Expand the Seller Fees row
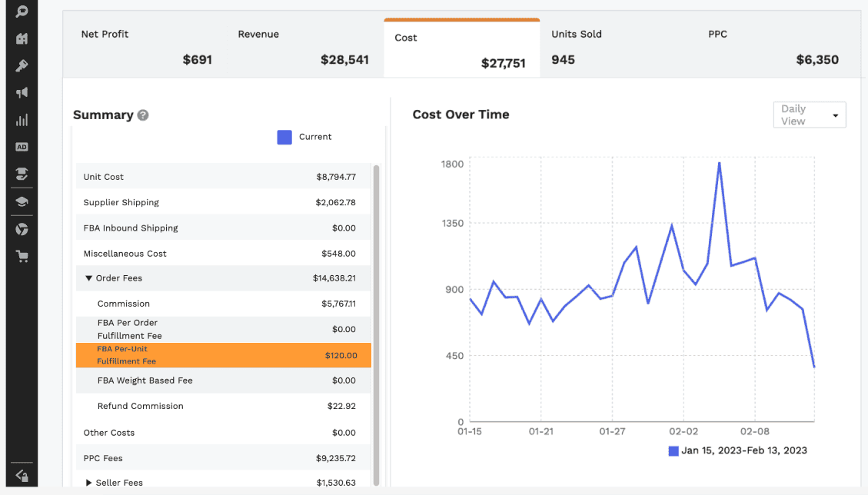Screen dimensions: 868x495 [x=89, y=483]
